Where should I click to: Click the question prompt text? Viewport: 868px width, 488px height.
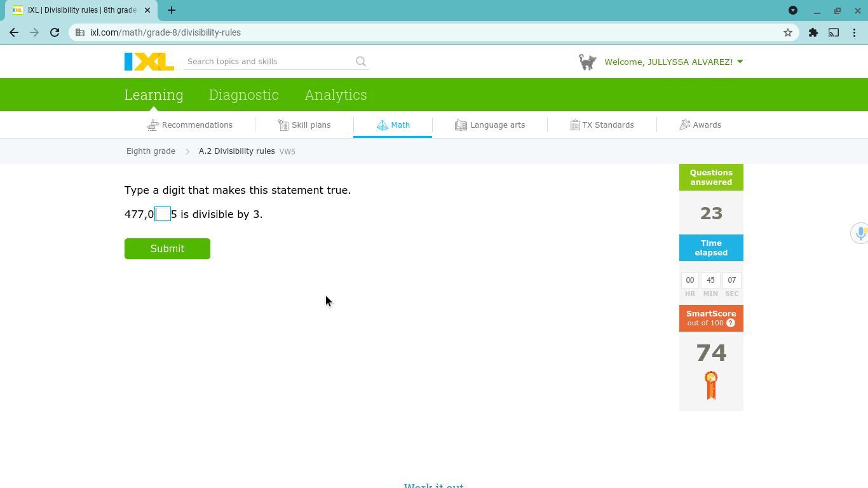238,190
